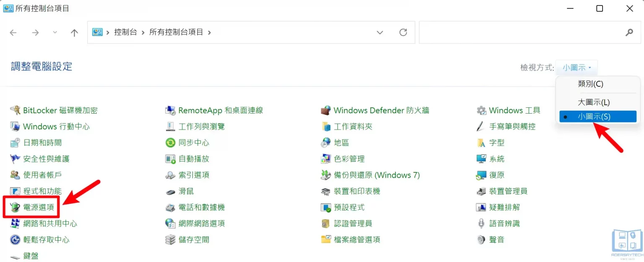Open the Windows 工具 gear icon
Image resolution: width=644 pixels, height=262 pixels.
[x=481, y=110]
